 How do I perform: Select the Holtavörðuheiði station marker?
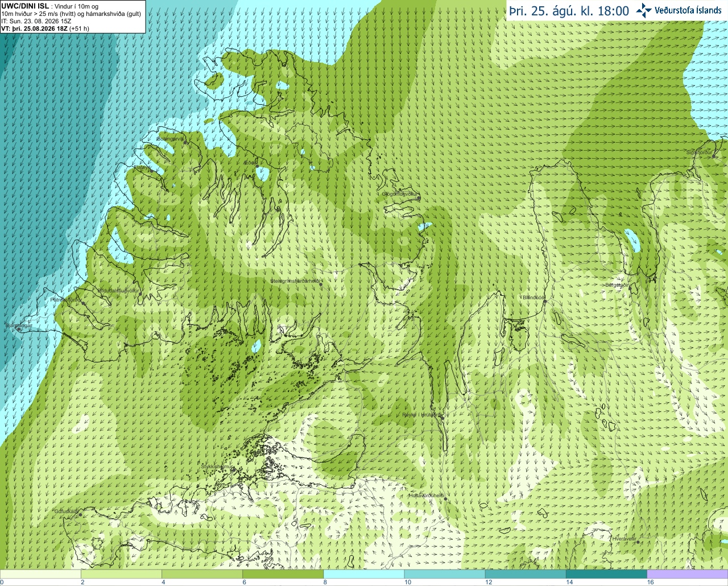tap(445, 499)
